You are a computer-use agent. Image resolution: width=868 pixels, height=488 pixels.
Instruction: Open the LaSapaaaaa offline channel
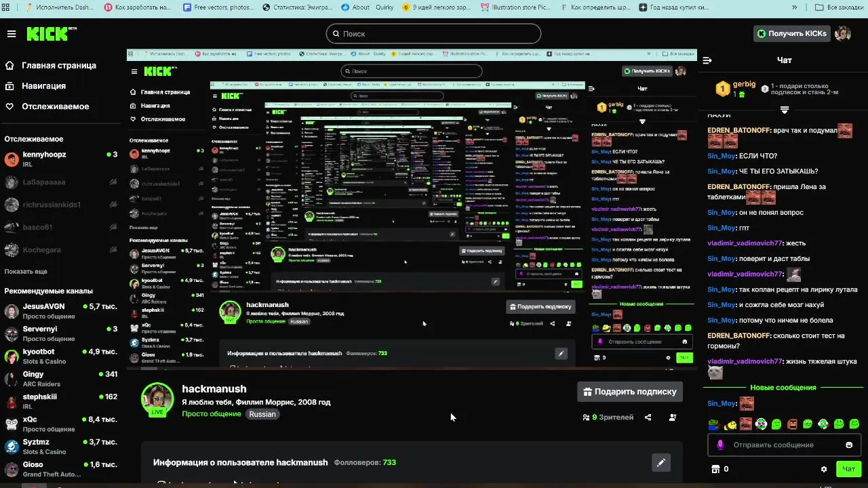click(x=61, y=182)
